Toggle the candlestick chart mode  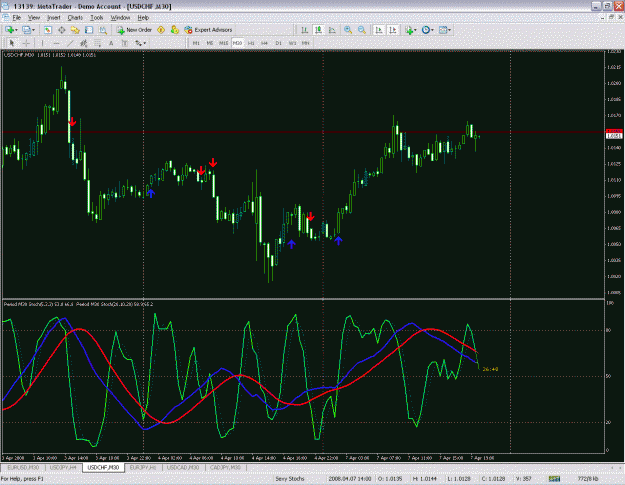tap(318, 30)
